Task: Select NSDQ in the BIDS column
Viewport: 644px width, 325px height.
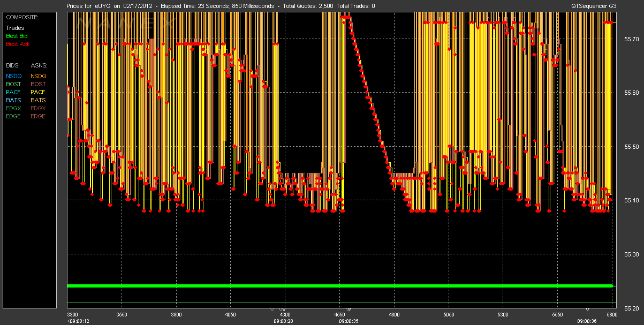Action: click(x=14, y=76)
